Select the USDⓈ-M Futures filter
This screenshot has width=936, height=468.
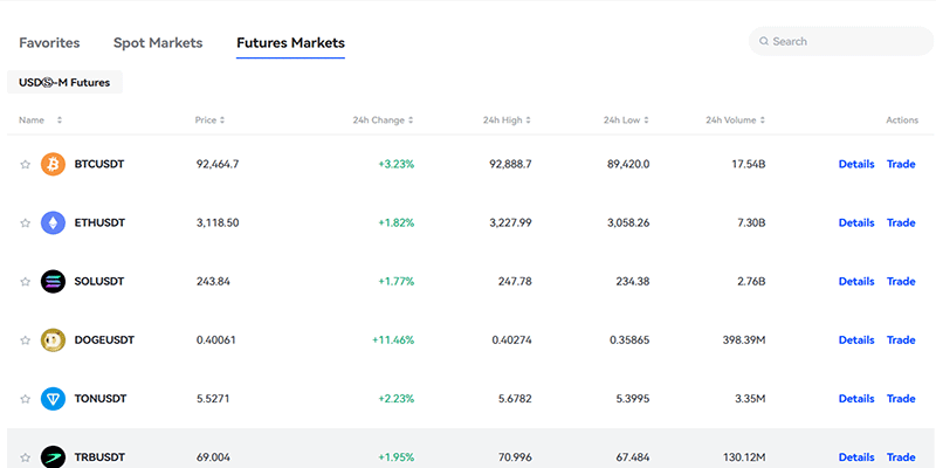pos(65,82)
